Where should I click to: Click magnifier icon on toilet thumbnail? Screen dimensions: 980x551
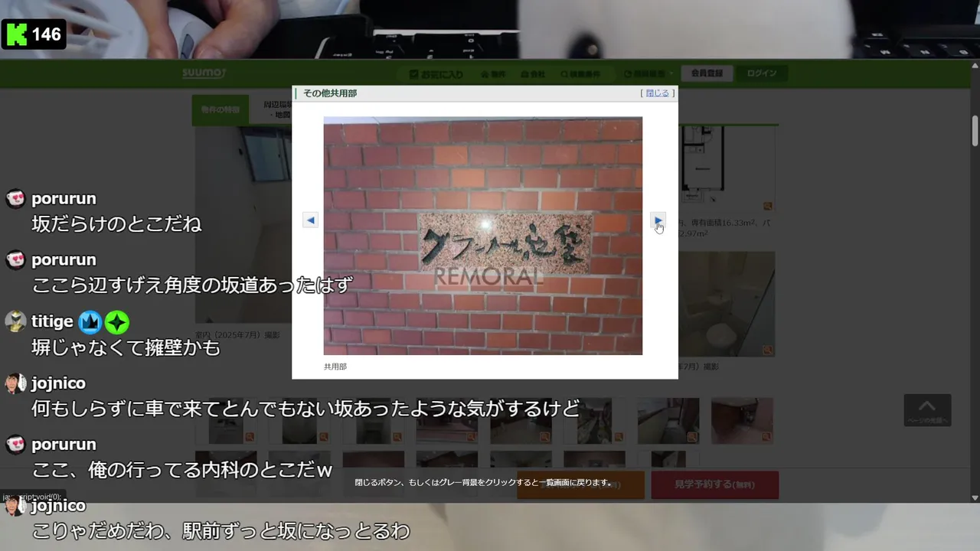coord(767,350)
